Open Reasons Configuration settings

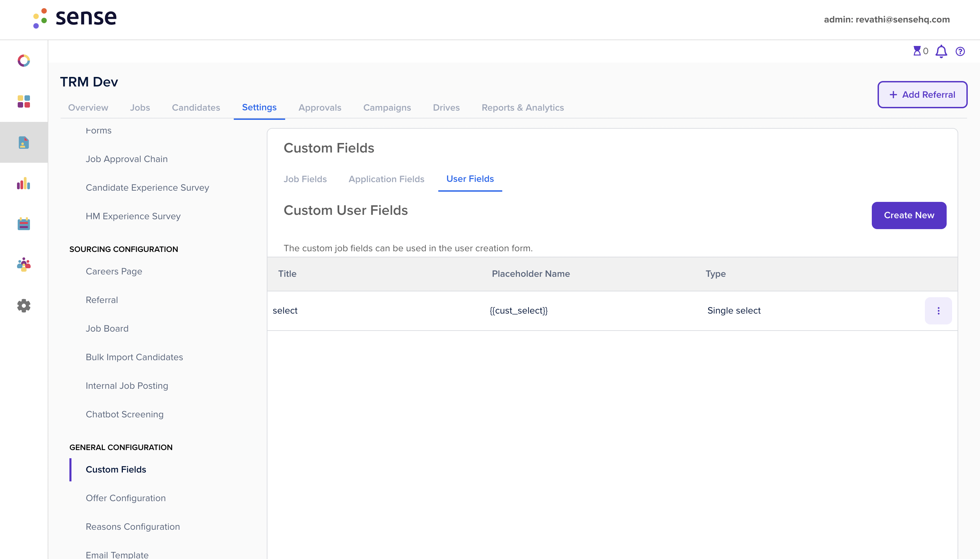133,527
